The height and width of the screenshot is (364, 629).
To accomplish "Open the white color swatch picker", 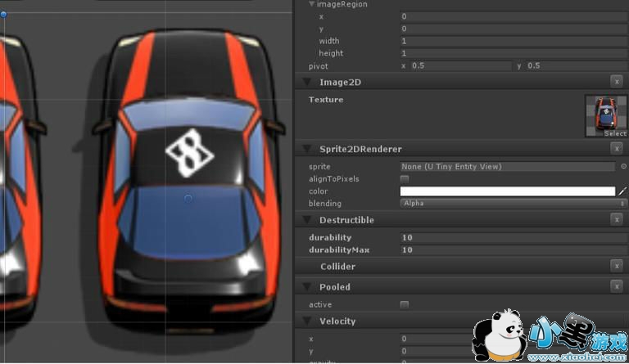I will pyautogui.click(x=508, y=191).
